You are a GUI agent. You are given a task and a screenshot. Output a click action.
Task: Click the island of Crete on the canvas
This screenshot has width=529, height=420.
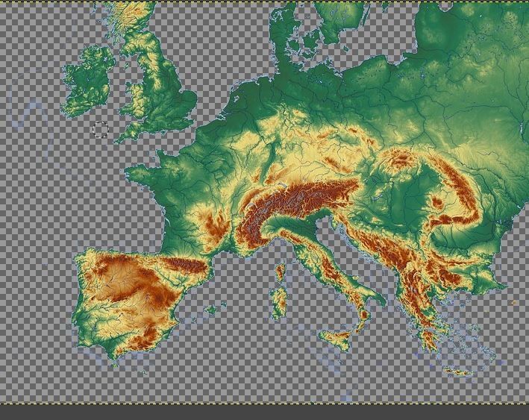[x=458, y=372]
